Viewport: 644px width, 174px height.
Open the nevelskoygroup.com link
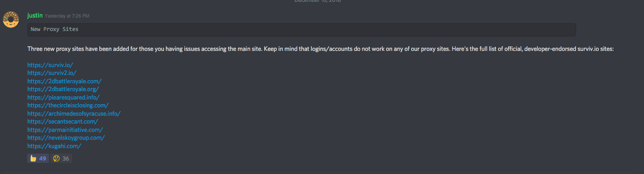(x=66, y=138)
